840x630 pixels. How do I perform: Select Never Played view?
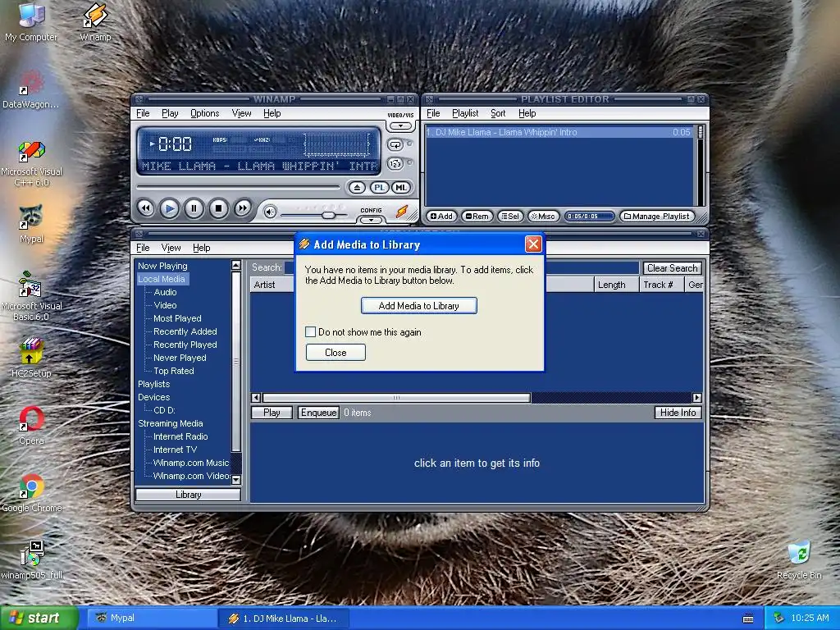(x=180, y=358)
